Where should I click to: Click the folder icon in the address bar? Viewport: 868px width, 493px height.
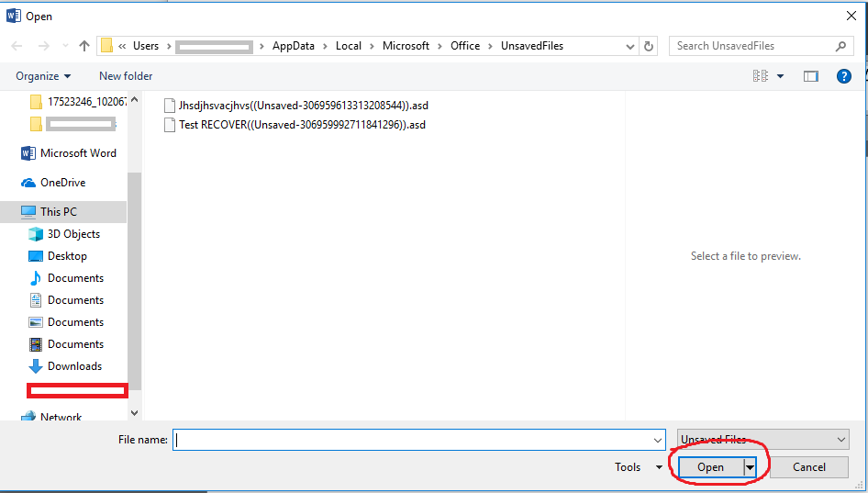click(106, 45)
